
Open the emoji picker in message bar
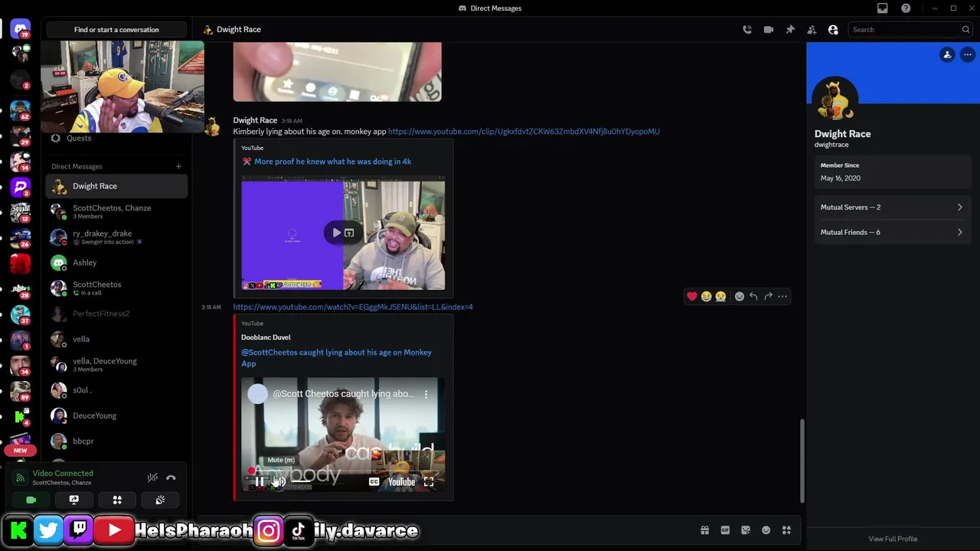pyautogui.click(x=766, y=530)
